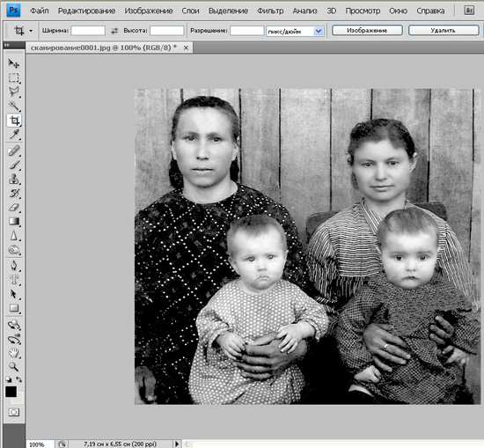Select the Rectangular Marquee tool
This screenshot has height=448, width=484.
tap(13, 77)
